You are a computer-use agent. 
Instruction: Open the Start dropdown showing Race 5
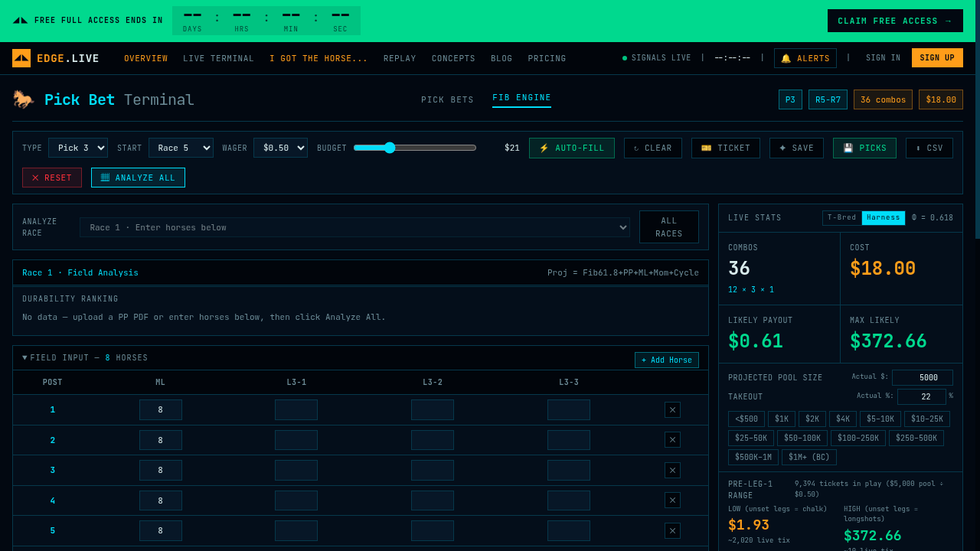[181, 148]
